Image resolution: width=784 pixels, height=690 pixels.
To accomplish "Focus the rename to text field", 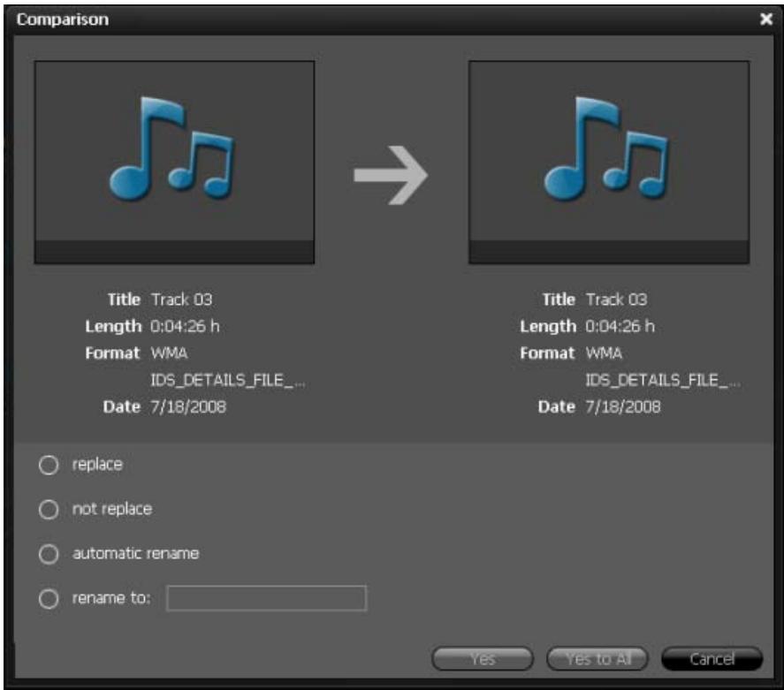I will (x=267, y=598).
